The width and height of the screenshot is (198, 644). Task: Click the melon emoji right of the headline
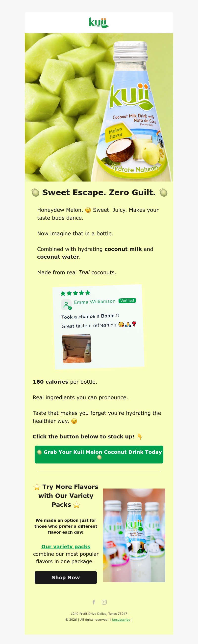[x=164, y=193]
